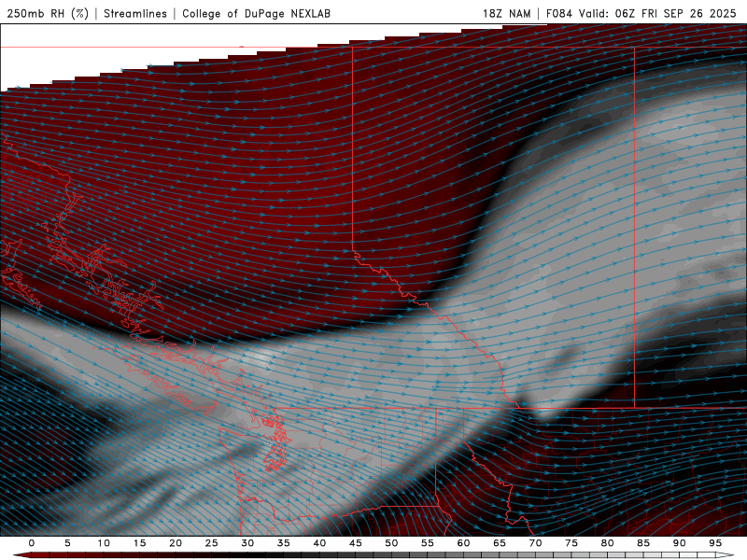The width and height of the screenshot is (747, 560).
Task: Click the colorbar value "60"
Action: 463,543
